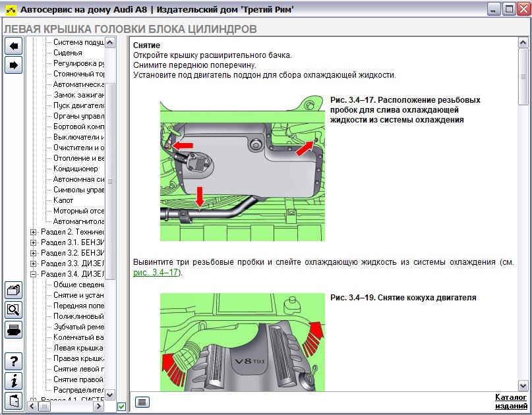The image size is (532, 415).
Task: Print the page with the printer icon
Action: (x=14, y=329)
